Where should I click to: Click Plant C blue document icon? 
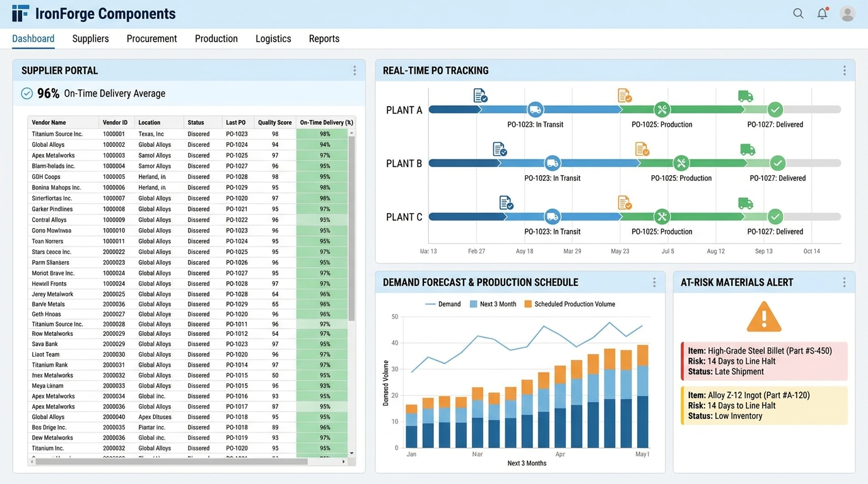coord(506,203)
